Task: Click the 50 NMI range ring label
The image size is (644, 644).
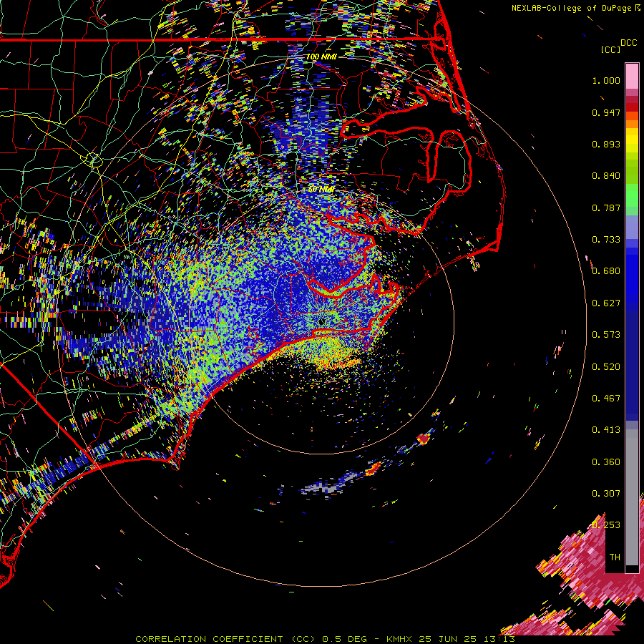Action: coord(321,190)
